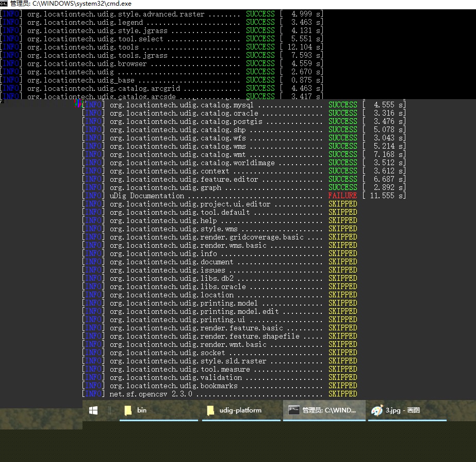476x462 pixels.
Task: Click org.locationtech.udig.catalog.wfs line
Action: pyautogui.click(x=244, y=138)
